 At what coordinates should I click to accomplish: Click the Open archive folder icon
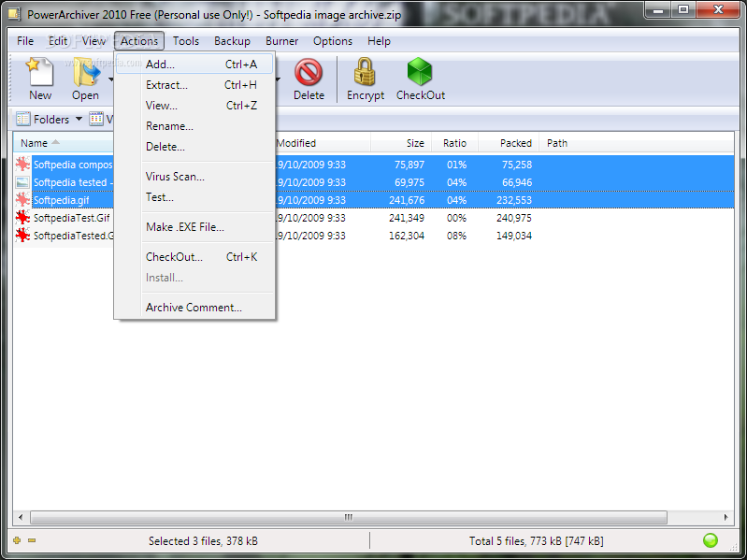[x=86, y=72]
